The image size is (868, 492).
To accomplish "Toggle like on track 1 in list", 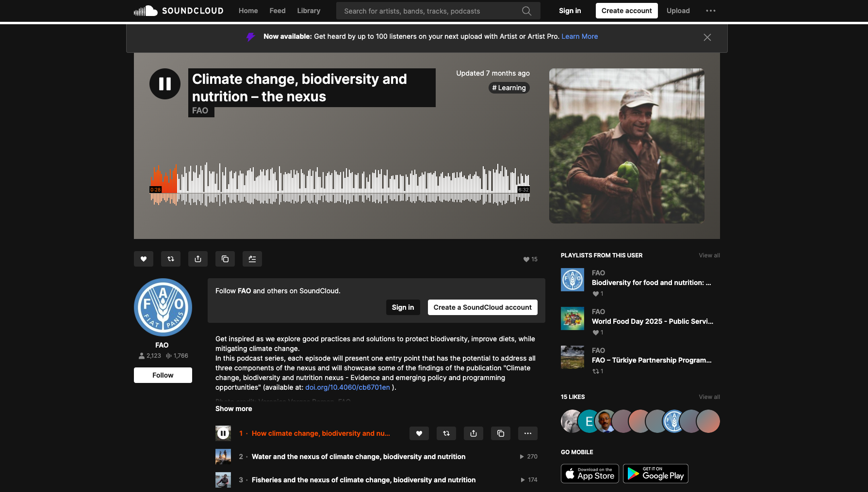I will click(419, 433).
